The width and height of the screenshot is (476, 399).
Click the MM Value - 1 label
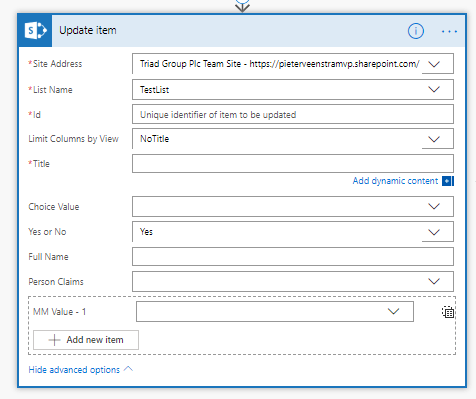tap(59, 312)
